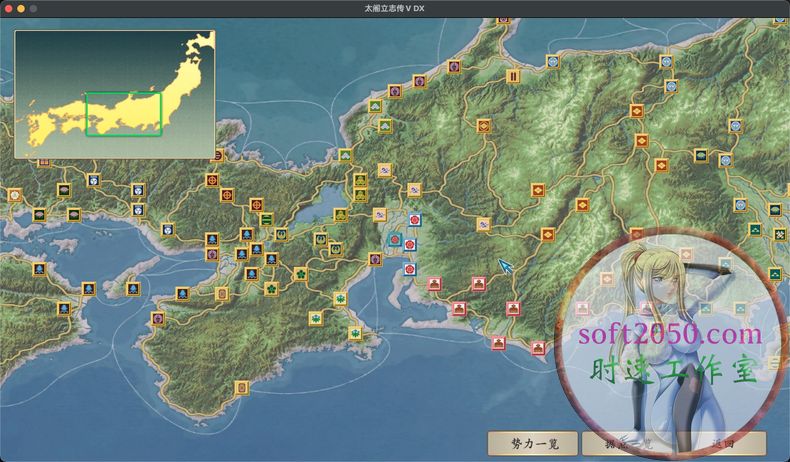790x462 pixels.
Task: Click the teal-highlighted castle with red crest
Action: [394, 240]
